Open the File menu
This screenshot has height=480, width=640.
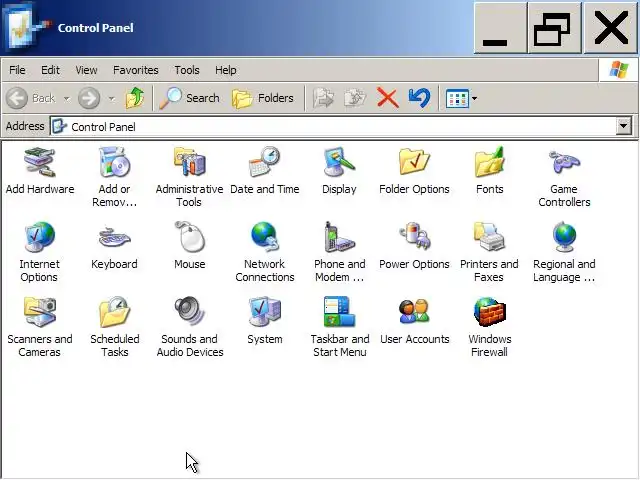[x=17, y=70]
